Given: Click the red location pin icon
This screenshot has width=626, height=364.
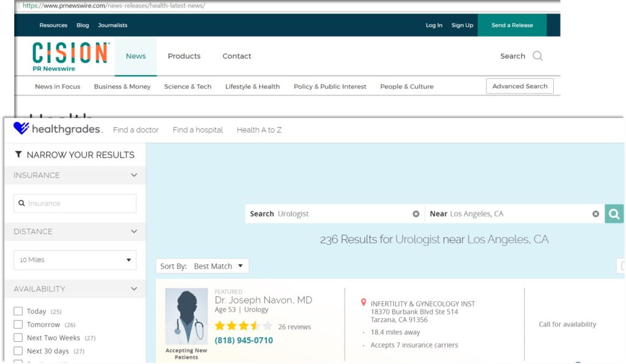Looking at the screenshot, I should [x=363, y=302].
